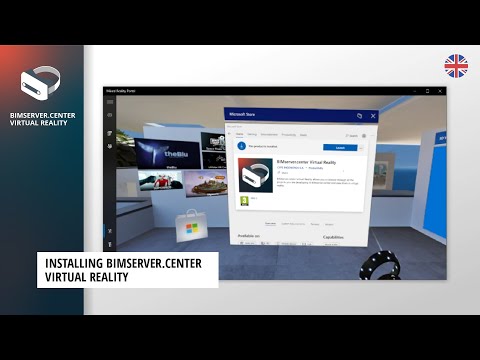Click the back arrow in Microsoft Store
The width and height of the screenshot is (480, 360).
coord(229,134)
